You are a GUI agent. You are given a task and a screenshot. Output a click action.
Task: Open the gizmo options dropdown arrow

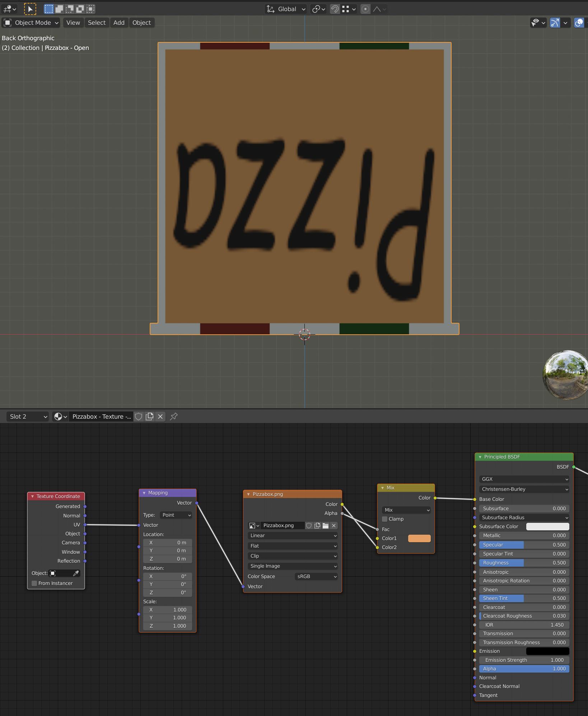click(x=565, y=23)
